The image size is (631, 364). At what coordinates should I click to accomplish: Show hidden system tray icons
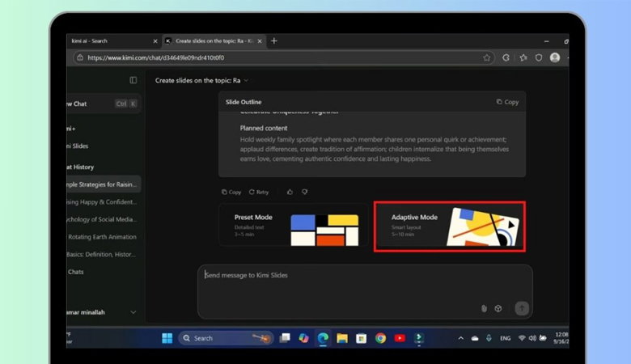pos(461,338)
